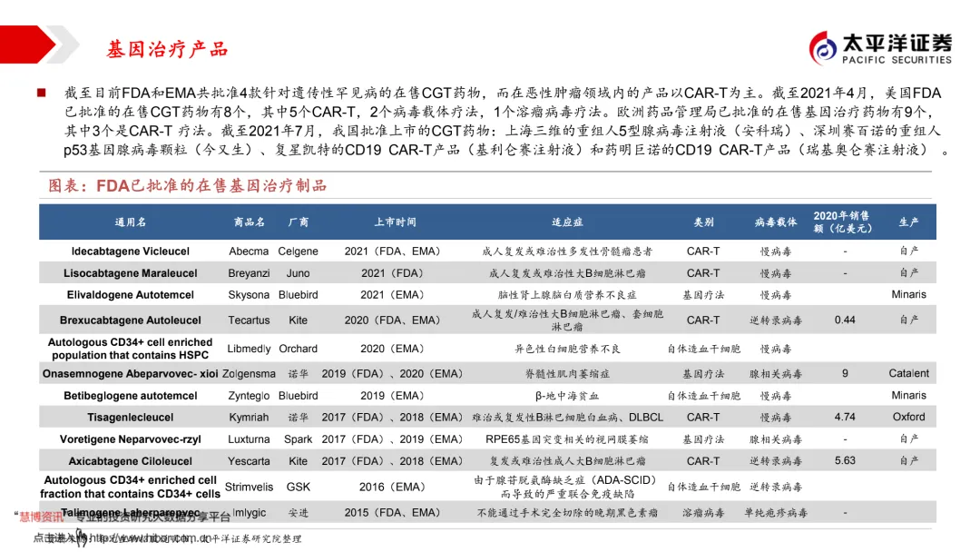Click the 2016（EMA） launch date cell
The width and height of the screenshot is (980, 552).
point(392,487)
